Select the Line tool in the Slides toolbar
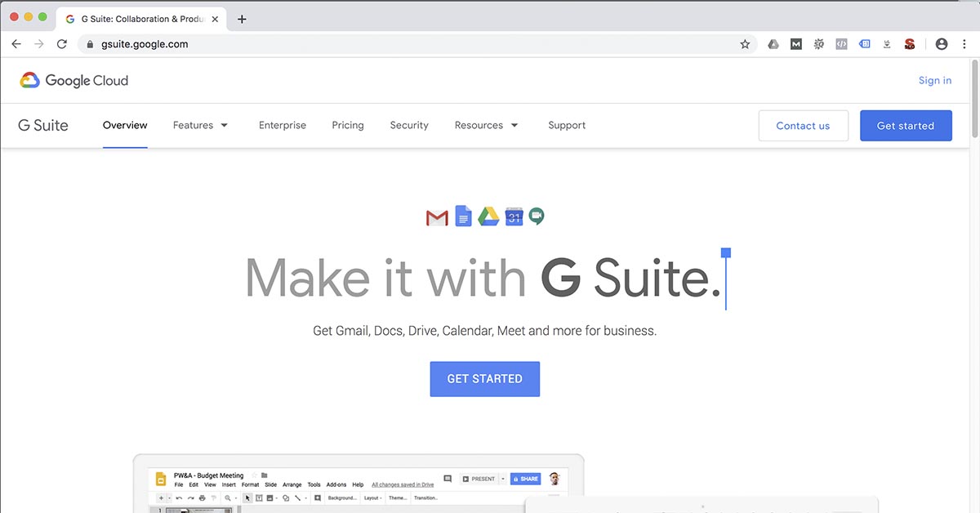This screenshot has height=513, width=980. pos(297,498)
